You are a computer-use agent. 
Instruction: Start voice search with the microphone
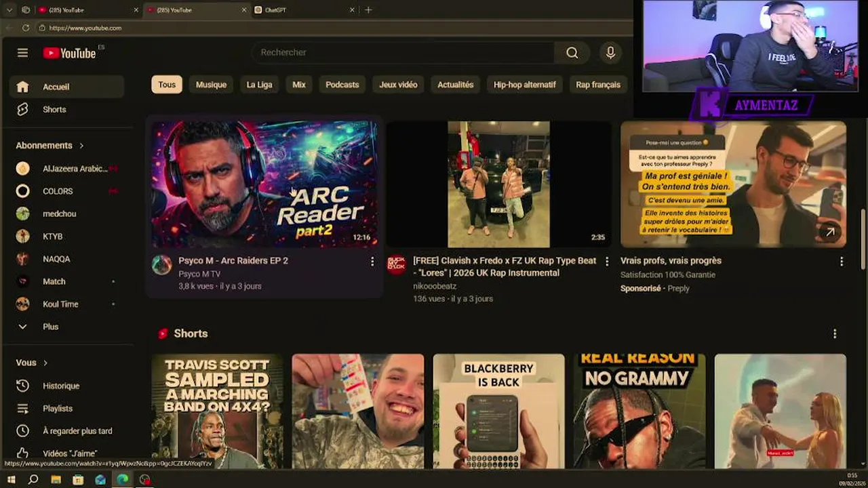pyautogui.click(x=610, y=53)
